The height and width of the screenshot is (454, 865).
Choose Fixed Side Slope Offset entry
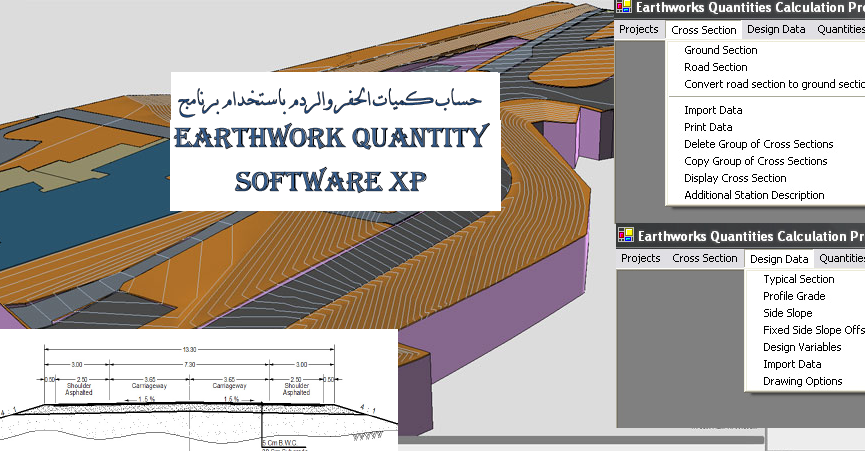point(814,330)
